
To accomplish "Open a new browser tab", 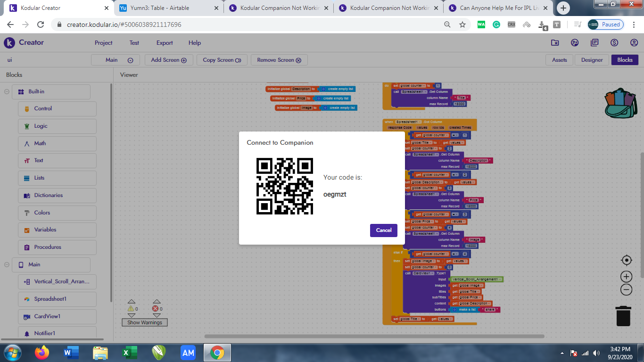I will 563,8.
